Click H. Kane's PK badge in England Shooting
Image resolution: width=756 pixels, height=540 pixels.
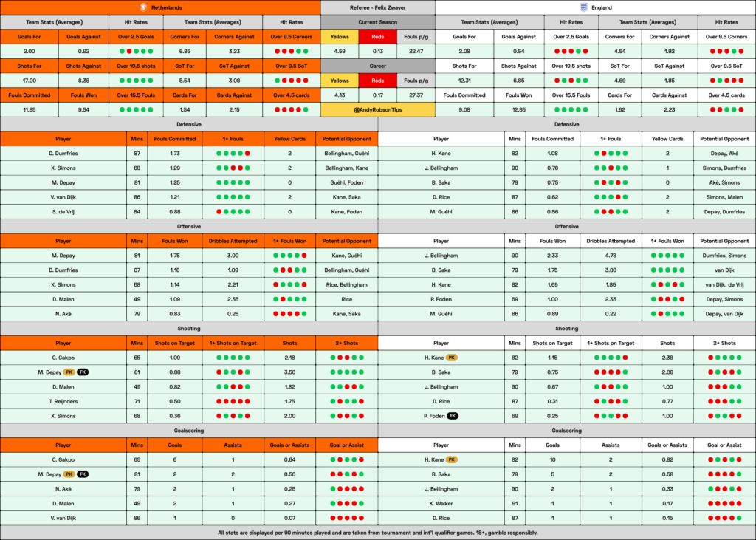pyautogui.click(x=453, y=358)
